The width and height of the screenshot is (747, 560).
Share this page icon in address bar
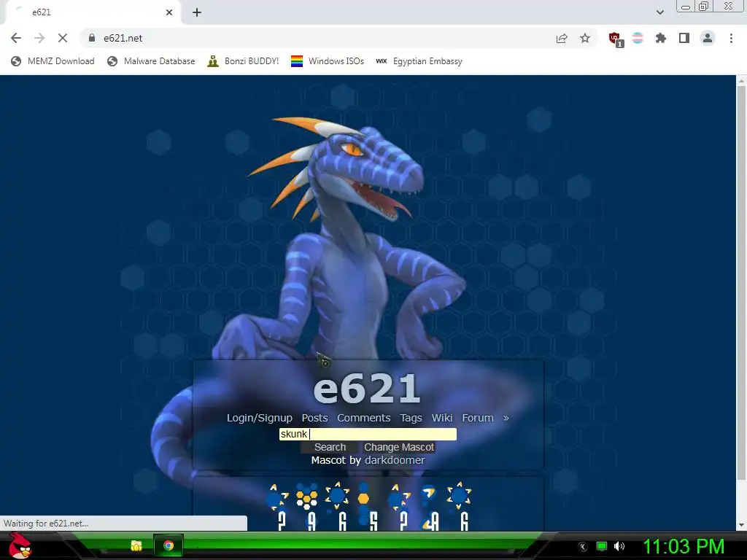pos(562,38)
